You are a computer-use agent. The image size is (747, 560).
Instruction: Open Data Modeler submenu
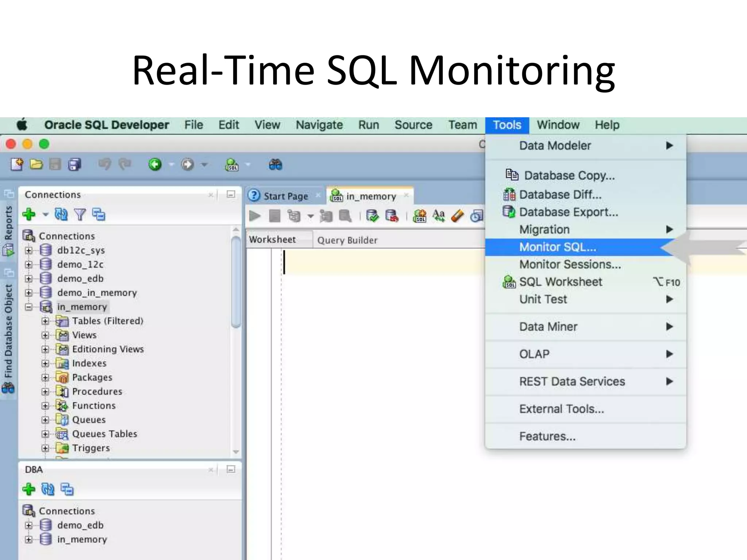(x=585, y=146)
